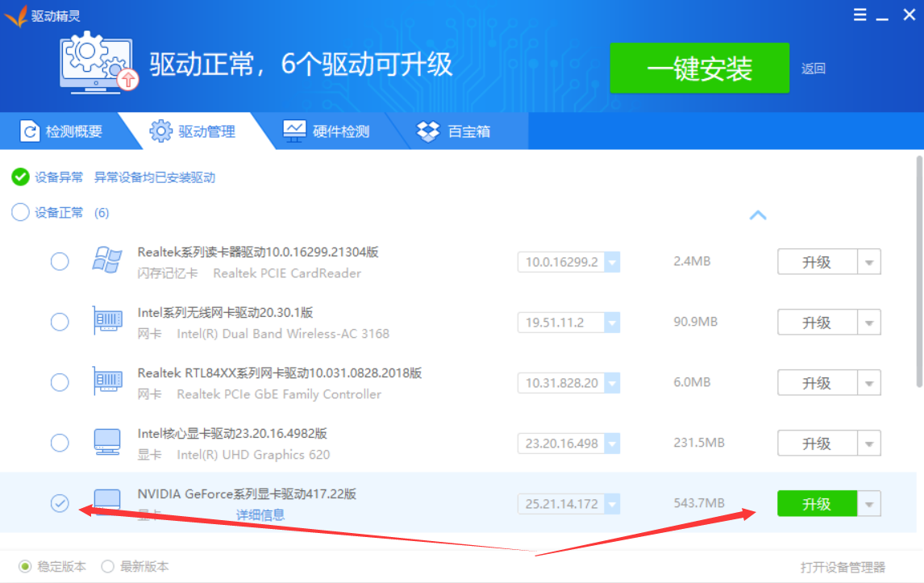Click the network card icon for Intel Wireless-AC 3168
The height and width of the screenshot is (583, 924).
108,321
